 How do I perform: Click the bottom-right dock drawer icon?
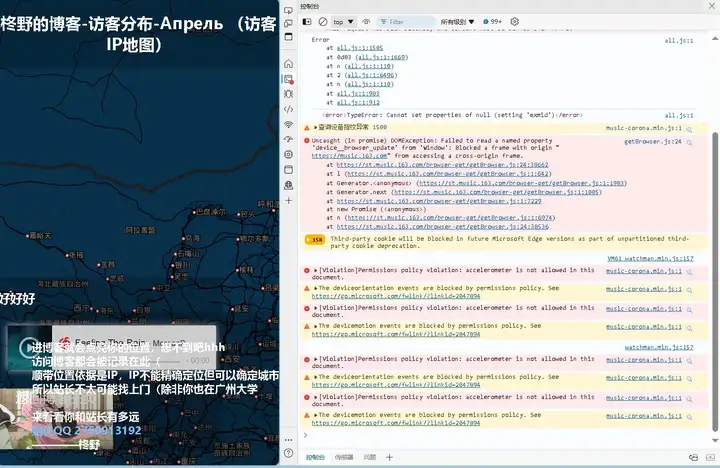pos(693,457)
